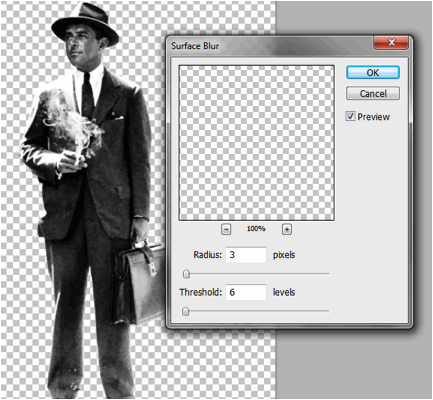The image size is (433, 400).
Task: Close the Surface Blur dialog
Action: point(391,43)
